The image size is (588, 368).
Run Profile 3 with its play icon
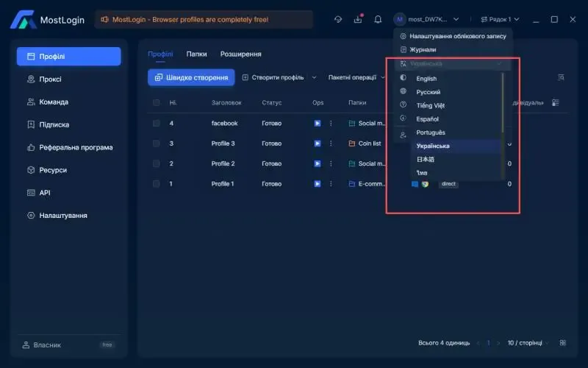[x=318, y=144]
